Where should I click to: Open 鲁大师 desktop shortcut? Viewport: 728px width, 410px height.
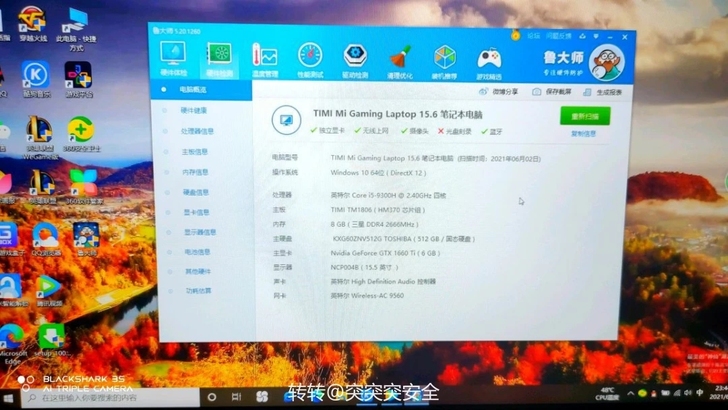coord(86,240)
